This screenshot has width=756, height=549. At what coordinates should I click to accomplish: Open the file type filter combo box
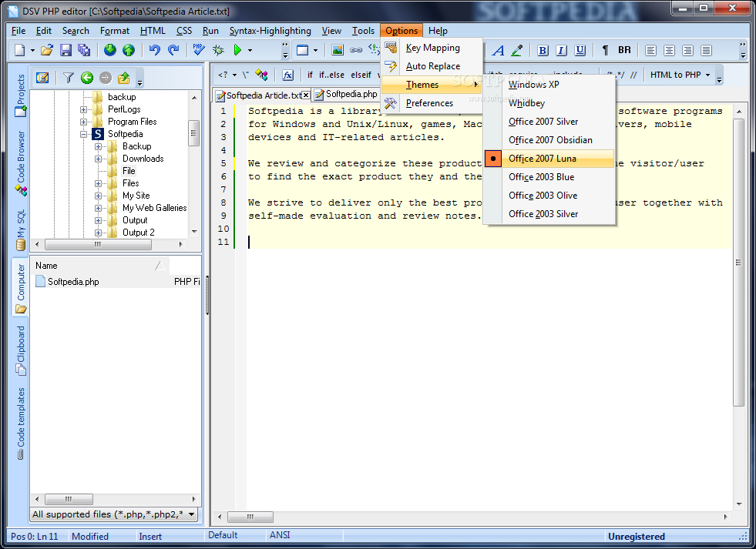[114, 514]
